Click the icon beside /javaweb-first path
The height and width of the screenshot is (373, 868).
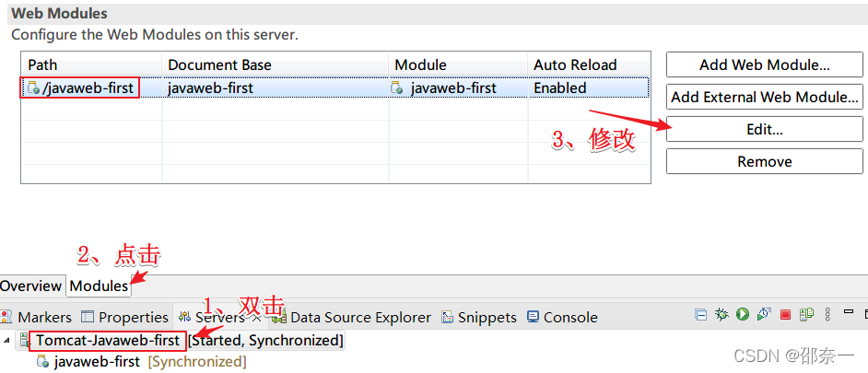pyautogui.click(x=33, y=88)
